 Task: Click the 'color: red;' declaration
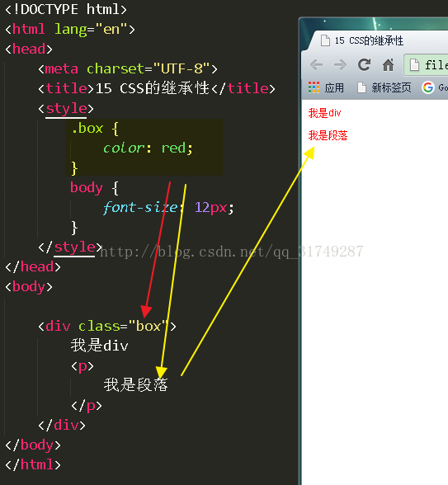(148, 148)
